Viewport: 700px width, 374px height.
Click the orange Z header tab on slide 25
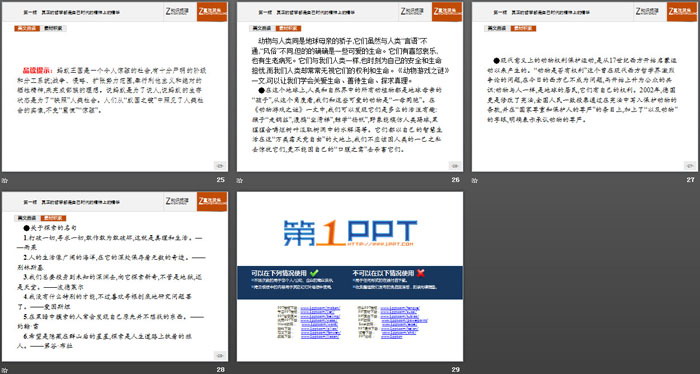[x=212, y=12]
